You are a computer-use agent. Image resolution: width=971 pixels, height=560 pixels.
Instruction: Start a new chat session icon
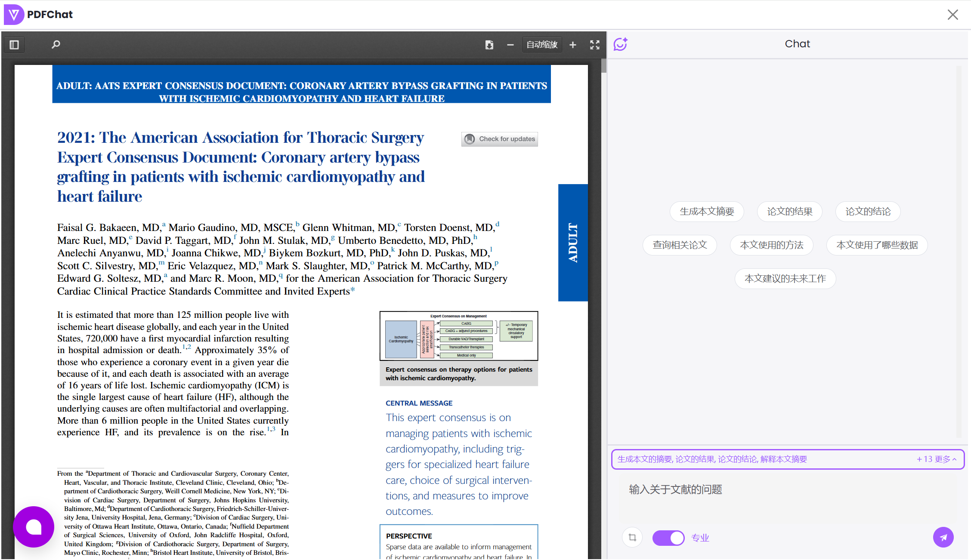620,44
